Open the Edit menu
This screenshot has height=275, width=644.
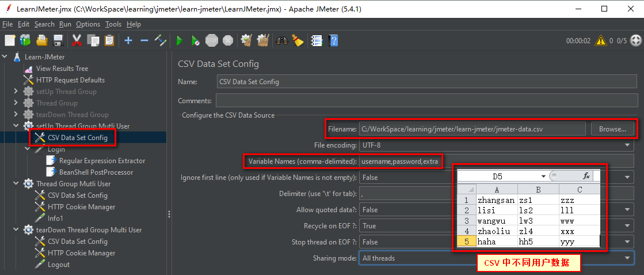[24, 24]
